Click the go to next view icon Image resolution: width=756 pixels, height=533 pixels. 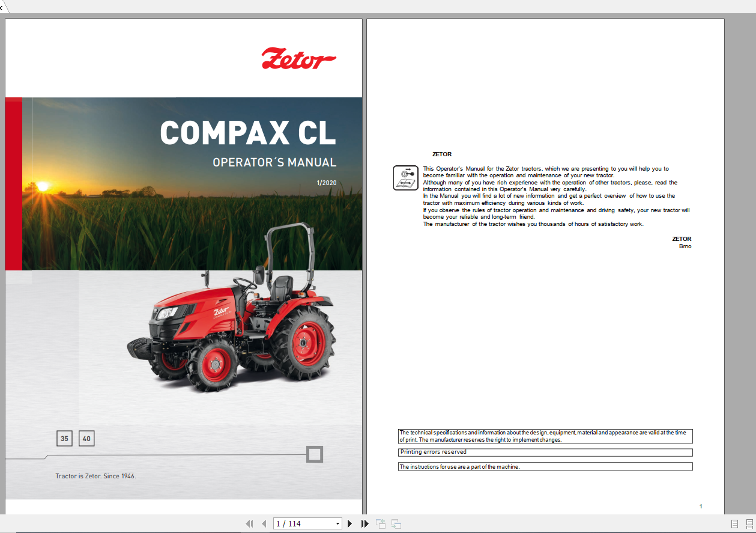tap(396, 524)
